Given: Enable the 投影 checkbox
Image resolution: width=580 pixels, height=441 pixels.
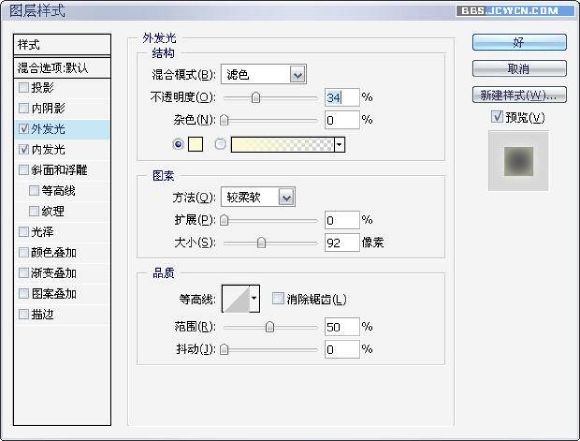Looking at the screenshot, I should click(23, 87).
